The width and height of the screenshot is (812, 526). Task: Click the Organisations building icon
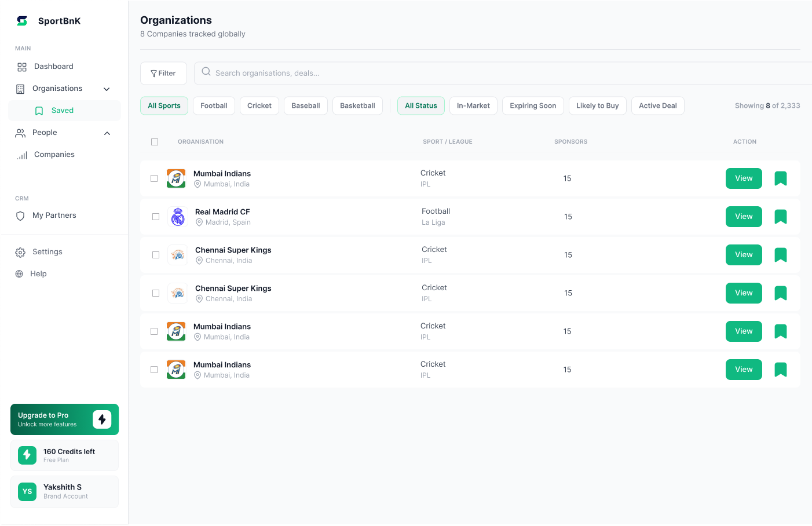click(20, 89)
